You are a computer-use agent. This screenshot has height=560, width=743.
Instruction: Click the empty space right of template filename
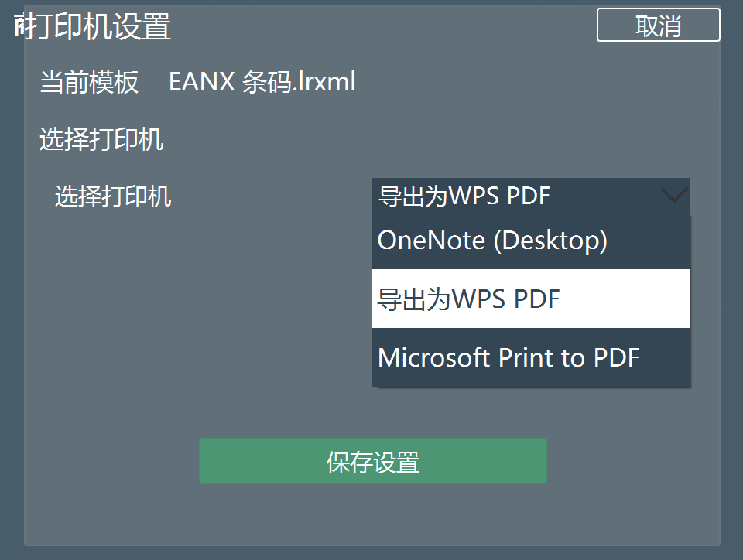coord(521,82)
